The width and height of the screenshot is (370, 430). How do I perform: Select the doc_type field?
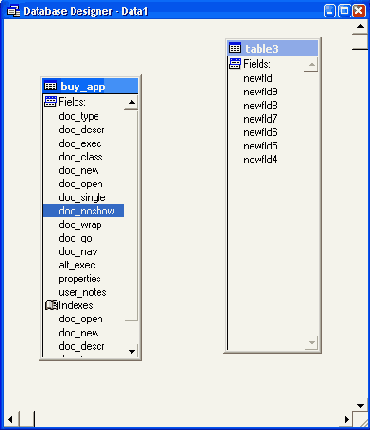pos(78,116)
